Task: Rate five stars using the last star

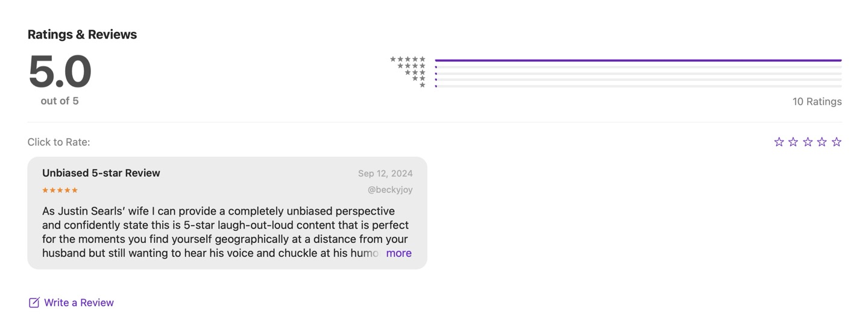Action: pyautogui.click(x=837, y=142)
